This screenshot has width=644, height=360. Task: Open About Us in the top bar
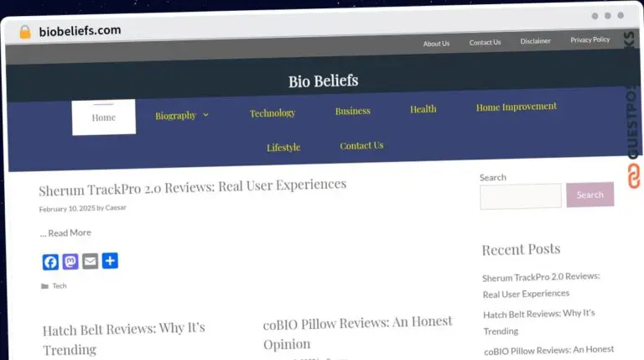coord(436,44)
